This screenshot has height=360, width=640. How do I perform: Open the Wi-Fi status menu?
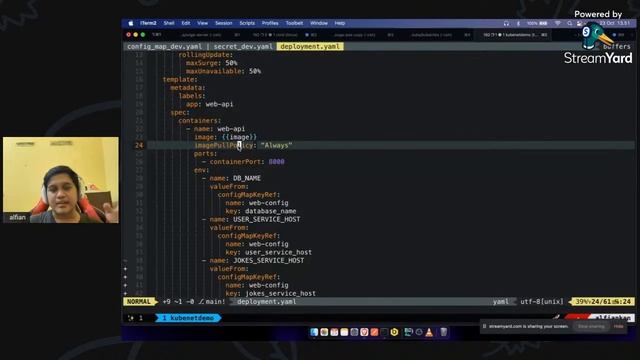coord(558,23)
